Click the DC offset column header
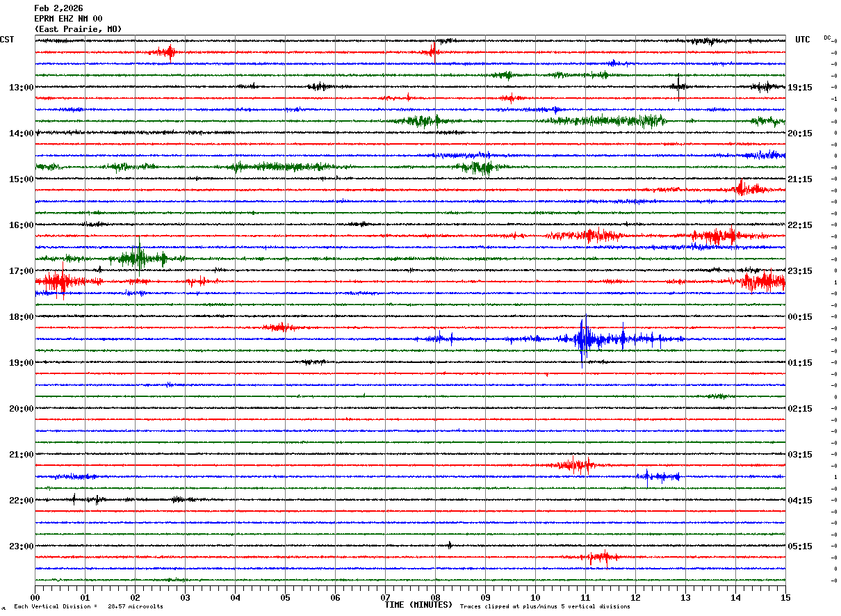Viewport: 841px width, 616px height. [x=827, y=38]
